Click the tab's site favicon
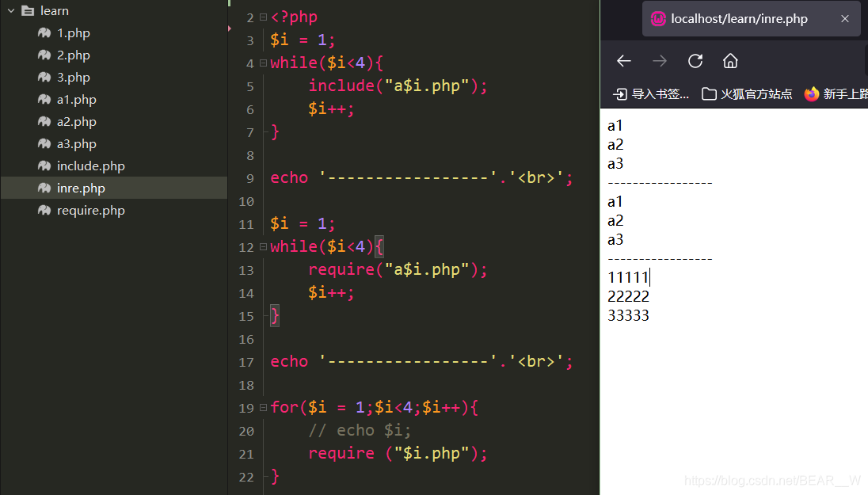Screen dimensions: 868x495 (658, 19)
